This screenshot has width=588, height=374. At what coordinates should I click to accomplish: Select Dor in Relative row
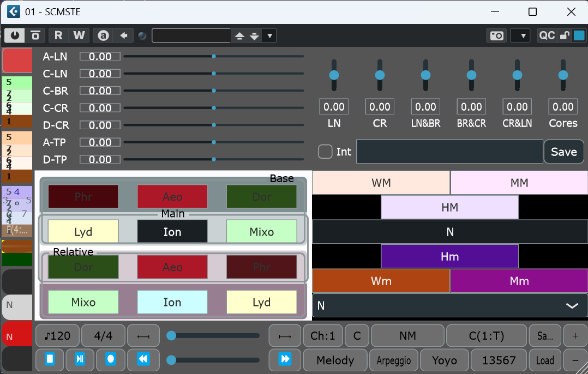[x=83, y=267]
